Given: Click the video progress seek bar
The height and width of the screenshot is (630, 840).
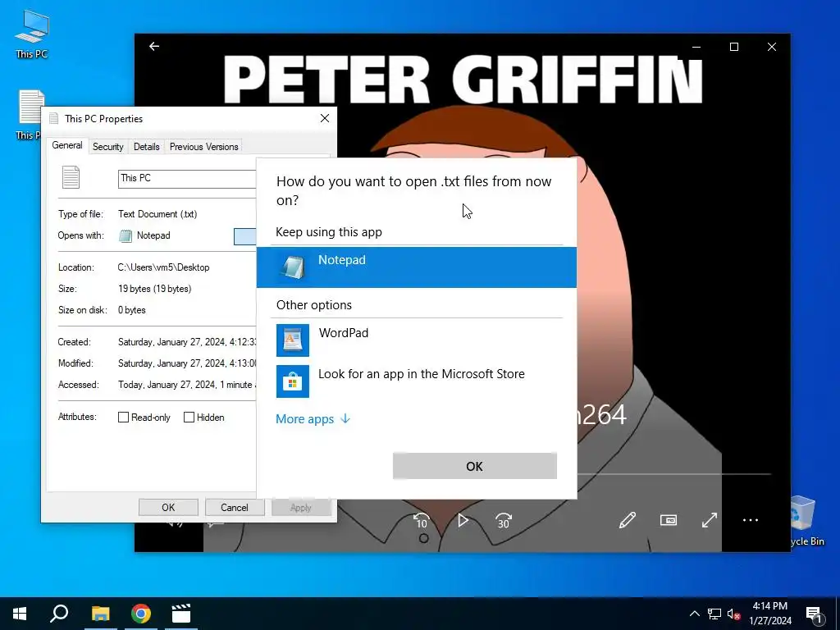Looking at the screenshot, I should pos(674,474).
